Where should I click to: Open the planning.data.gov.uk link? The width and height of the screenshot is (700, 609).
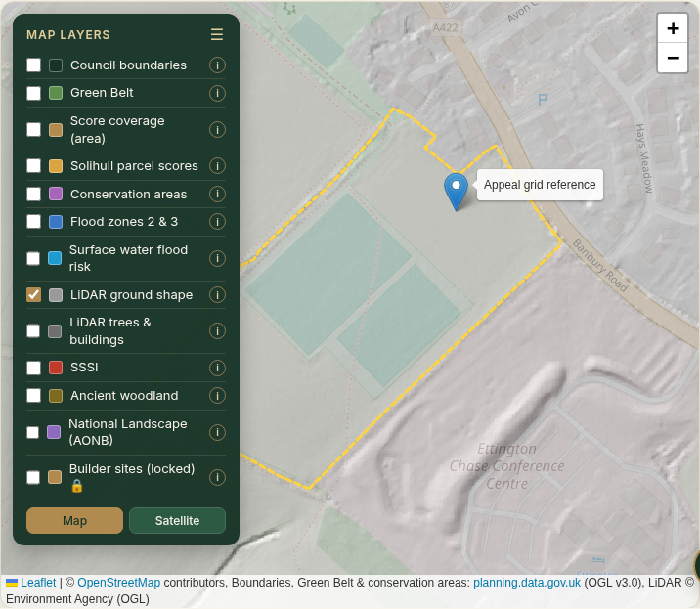[527, 583]
